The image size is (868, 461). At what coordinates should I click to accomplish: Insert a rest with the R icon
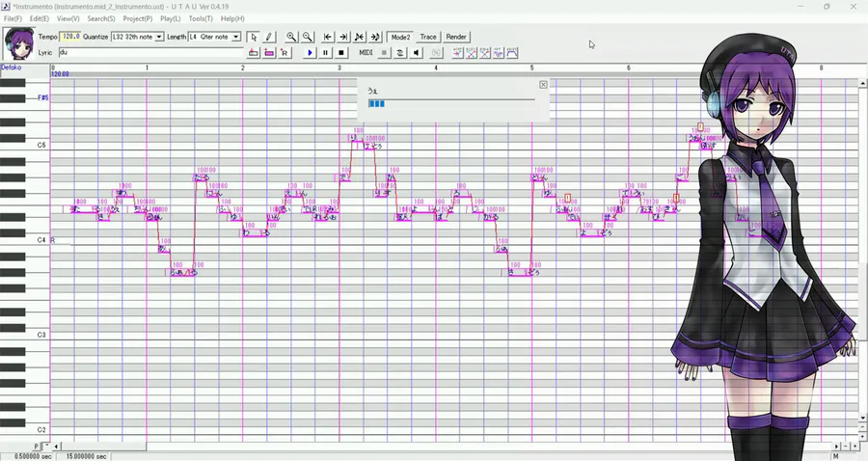point(285,53)
